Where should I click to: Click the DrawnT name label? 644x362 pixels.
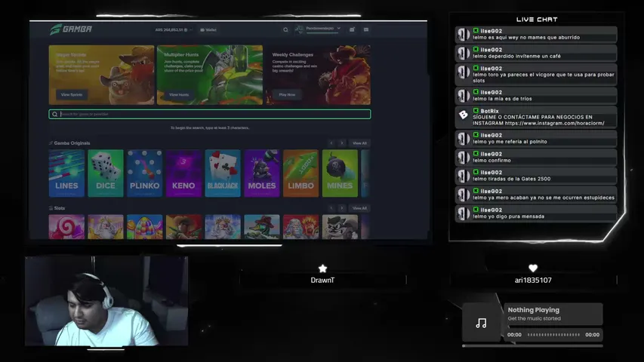pyautogui.click(x=322, y=281)
